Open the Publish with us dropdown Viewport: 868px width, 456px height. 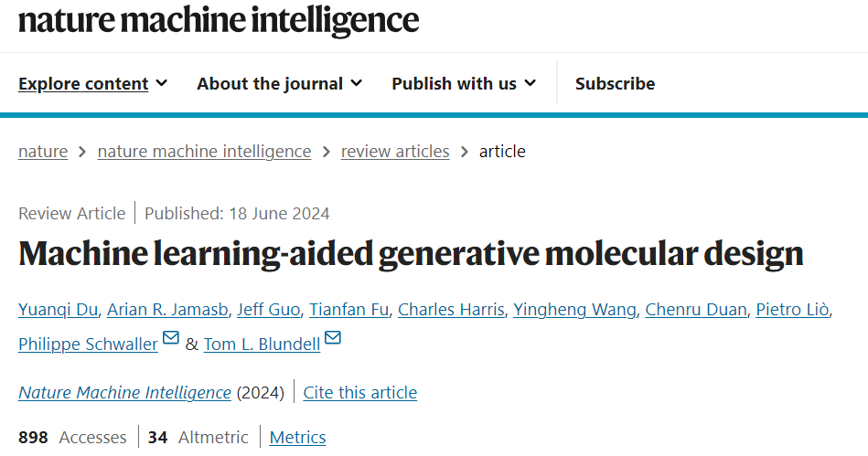click(463, 83)
